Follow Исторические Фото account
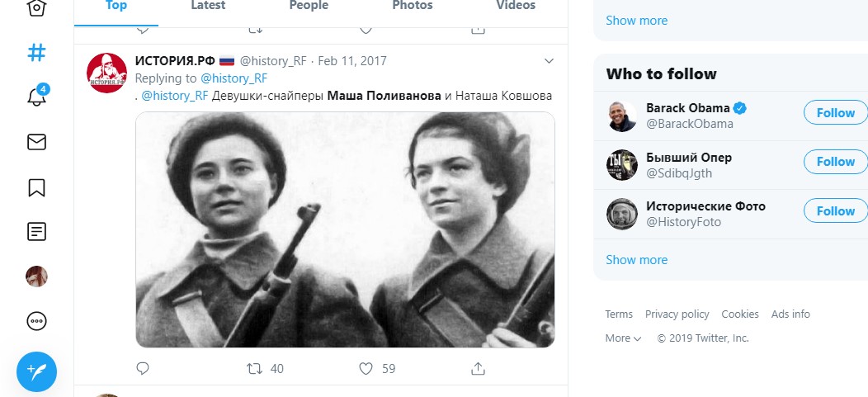This screenshot has height=397, width=868. coord(835,211)
